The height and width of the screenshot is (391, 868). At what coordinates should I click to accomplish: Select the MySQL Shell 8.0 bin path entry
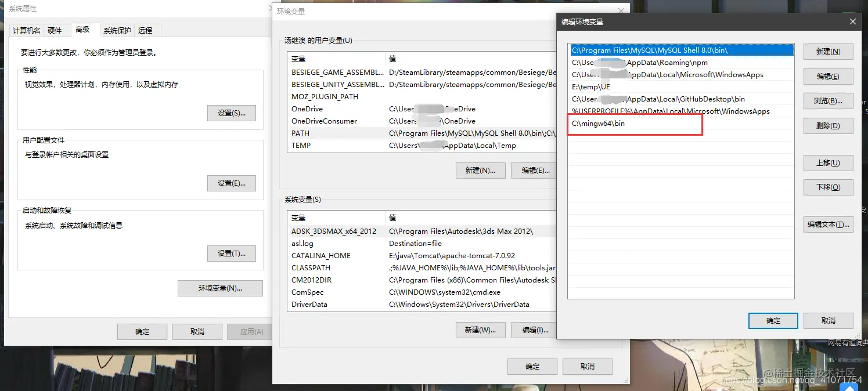tap(681, 50)
